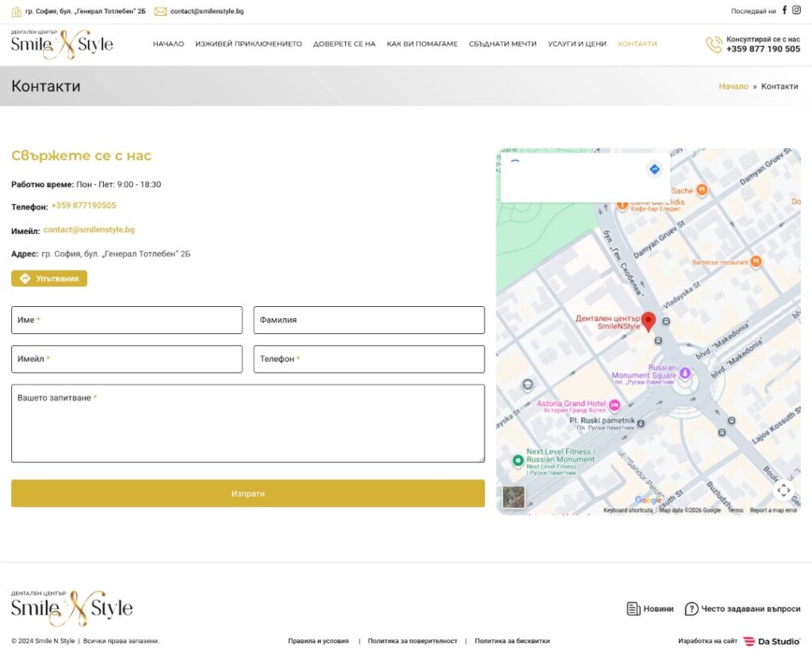
Task: Open the Новини footer link
Action: click(x=650, y=609)
